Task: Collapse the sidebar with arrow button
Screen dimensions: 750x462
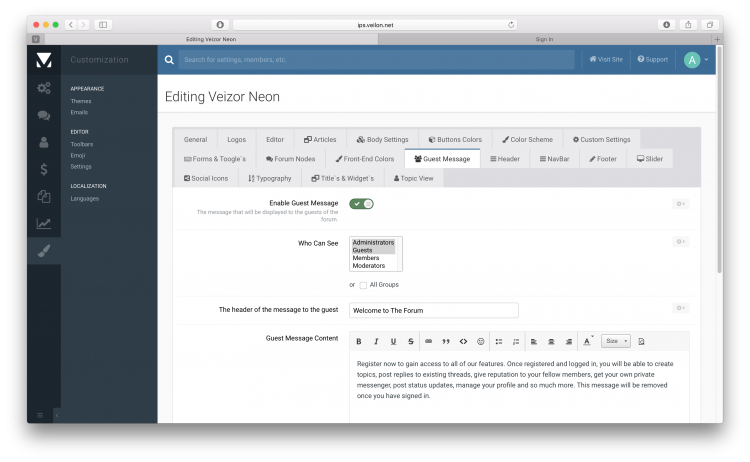Action: (57, 415)
